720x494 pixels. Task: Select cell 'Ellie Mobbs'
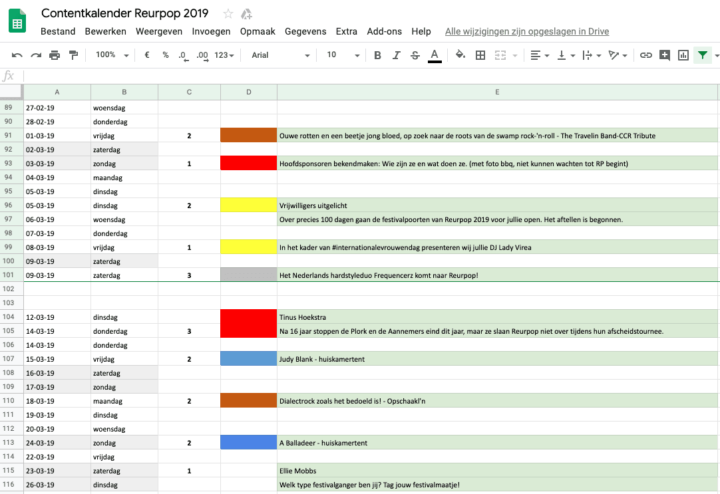[x=498, y=471]
